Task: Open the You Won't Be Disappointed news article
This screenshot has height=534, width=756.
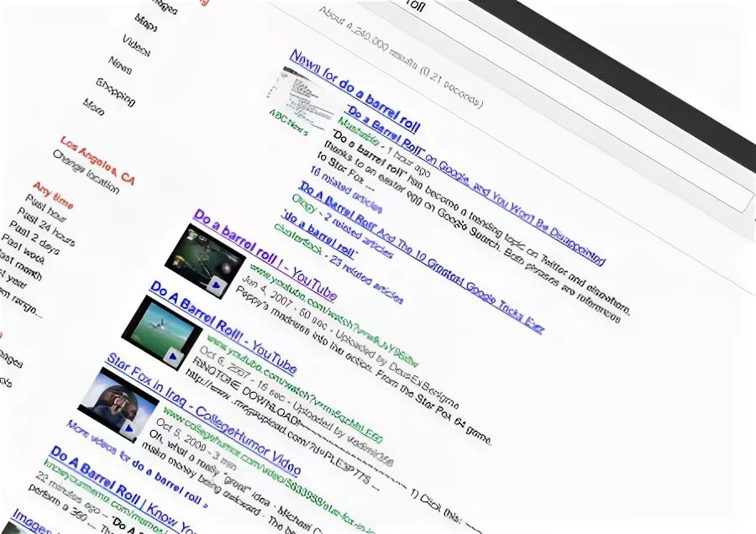Action: click(474, 185)
